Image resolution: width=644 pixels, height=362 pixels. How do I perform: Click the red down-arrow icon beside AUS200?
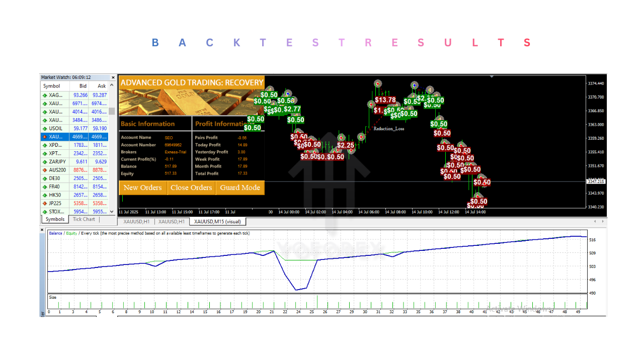click(x=44, y=169)
